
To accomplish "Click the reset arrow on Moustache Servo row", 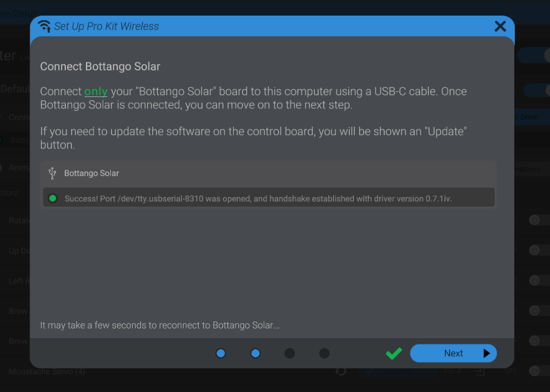I will (341, 371).
